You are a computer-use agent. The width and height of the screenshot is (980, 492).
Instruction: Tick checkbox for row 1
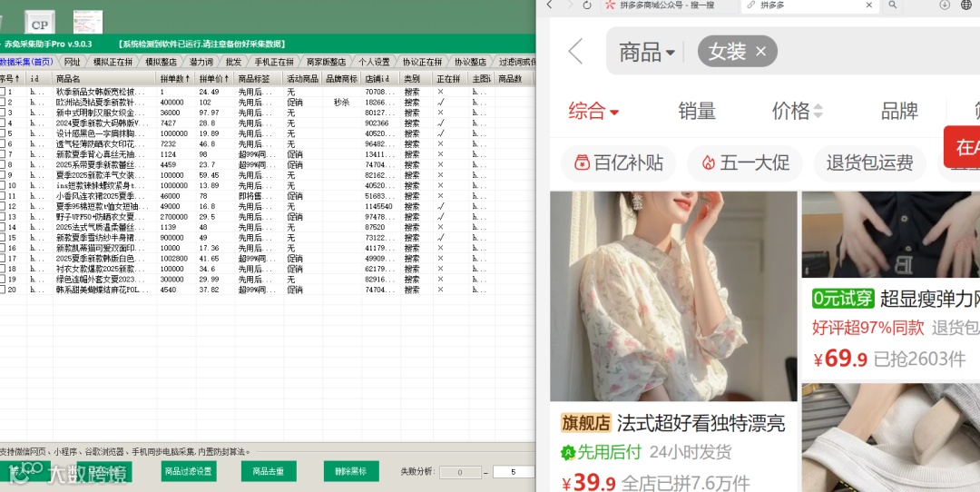pos(2,92)
